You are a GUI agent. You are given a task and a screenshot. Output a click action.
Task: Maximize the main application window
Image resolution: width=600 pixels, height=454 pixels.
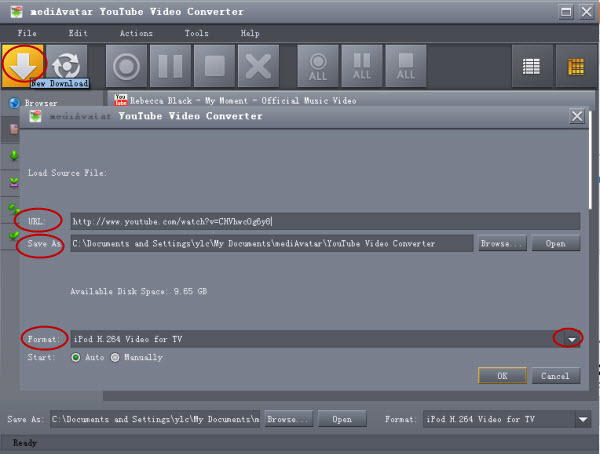pyautogui.click(x=566, y=12)
